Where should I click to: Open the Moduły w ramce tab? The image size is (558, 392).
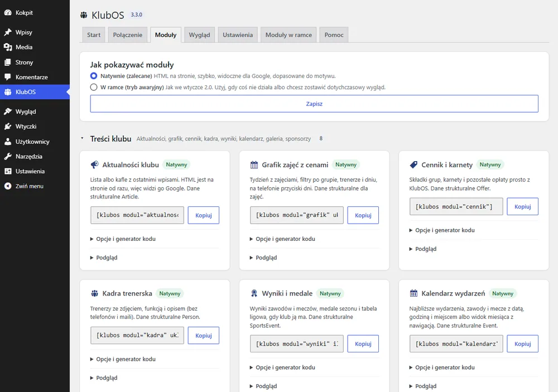click(x=288, y=35)
